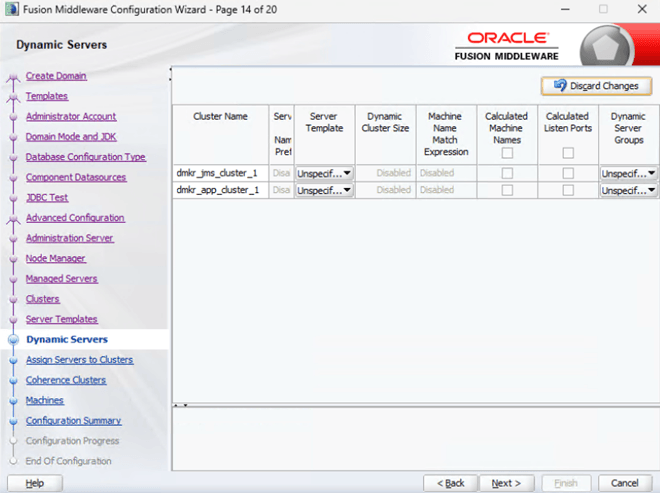660x493 pixels.
Task: Select the current Dynamic Servers step
Action: [67, 339]
